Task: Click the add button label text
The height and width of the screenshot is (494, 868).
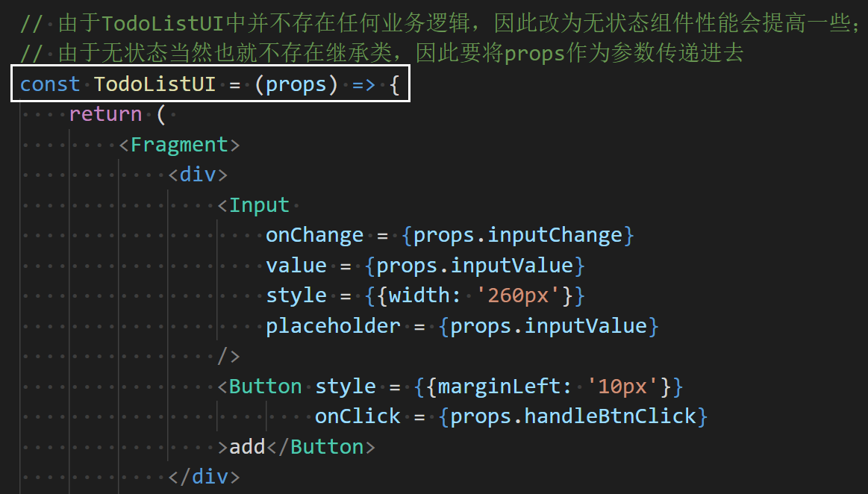Action: (x=247, y=447)
